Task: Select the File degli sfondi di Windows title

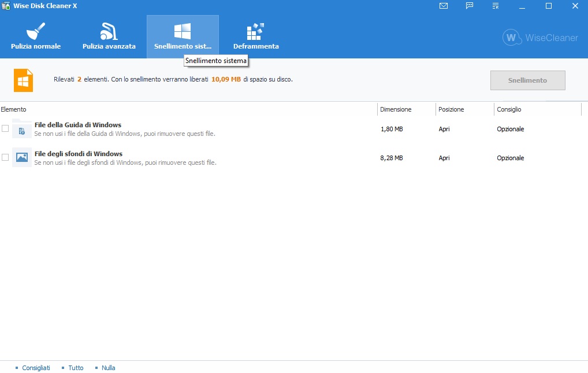Action: [79, 154]
